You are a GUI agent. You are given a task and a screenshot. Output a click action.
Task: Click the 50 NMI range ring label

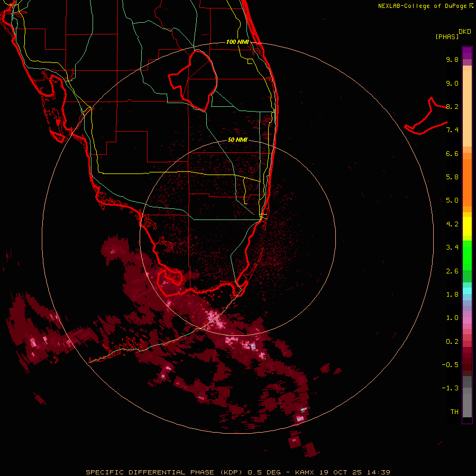(x=237, y=140)
